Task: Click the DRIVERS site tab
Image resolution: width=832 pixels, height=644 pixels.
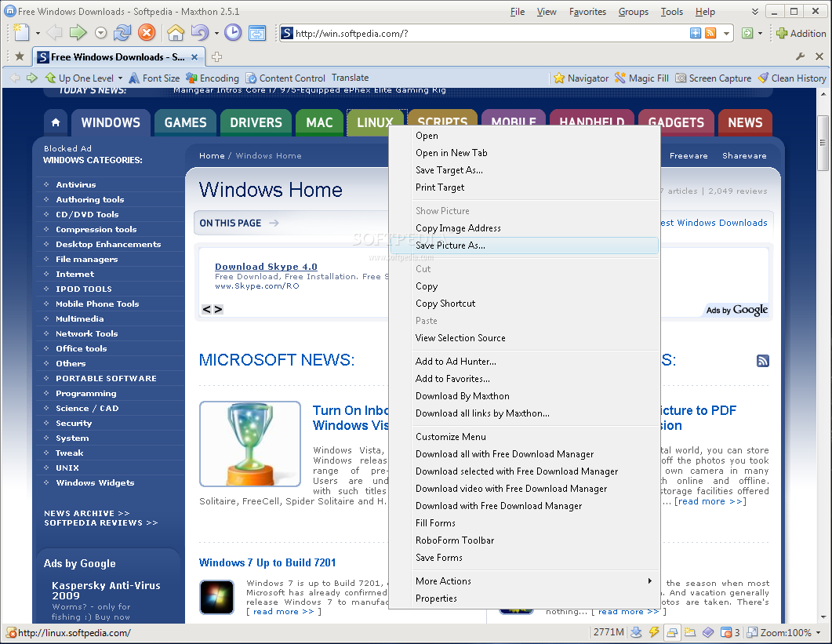Action: coord(256,122)
